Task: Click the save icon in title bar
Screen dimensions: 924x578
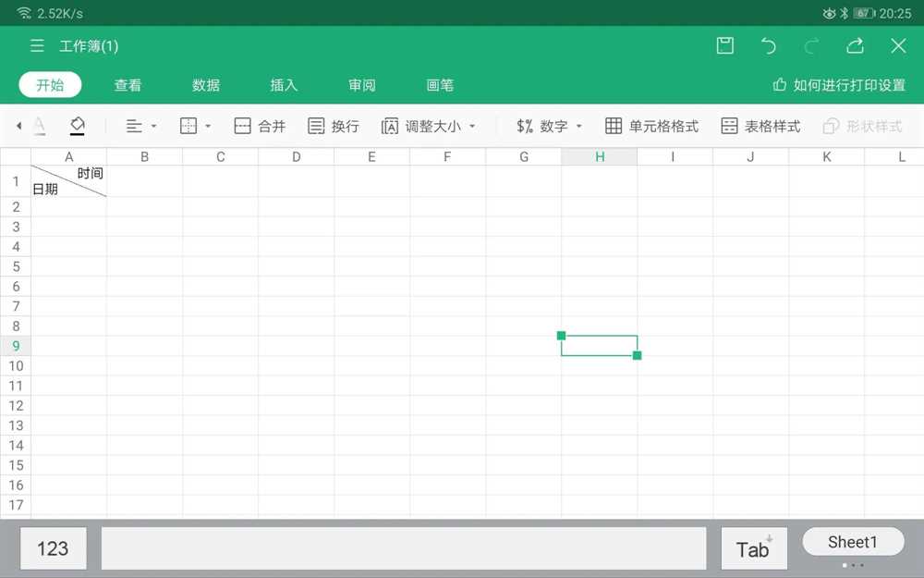Action: (x=725, y=46)
